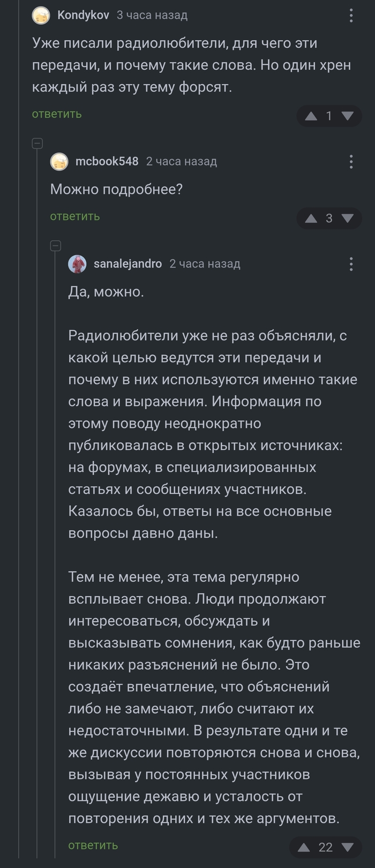Click the rating count "22" on sanalejandro's comment
The height and width of the screenshot is (868, 375).
(x=326, y=847)
